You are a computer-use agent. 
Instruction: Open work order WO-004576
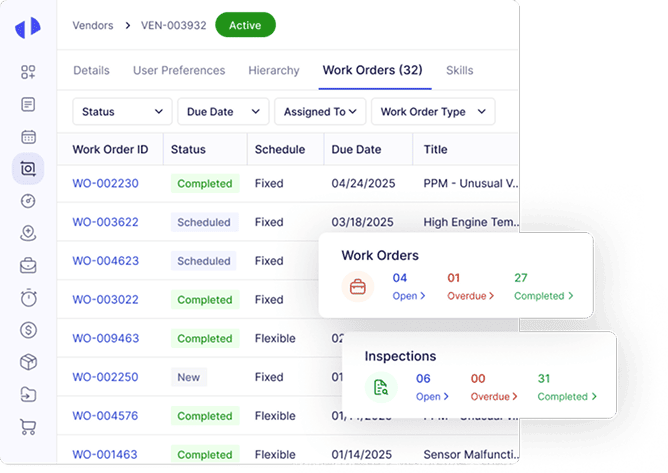point(105,416)
